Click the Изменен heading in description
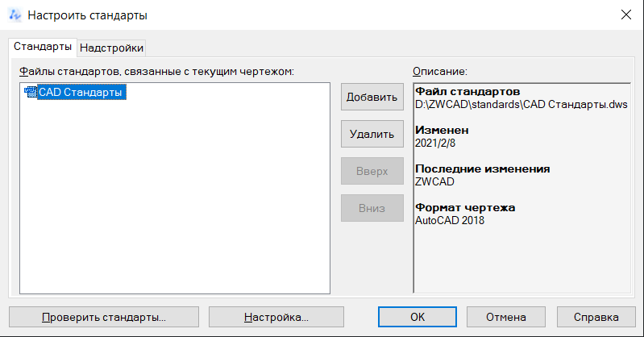The width and height of the screenshot is (644, 337). [x=442, y=130]
